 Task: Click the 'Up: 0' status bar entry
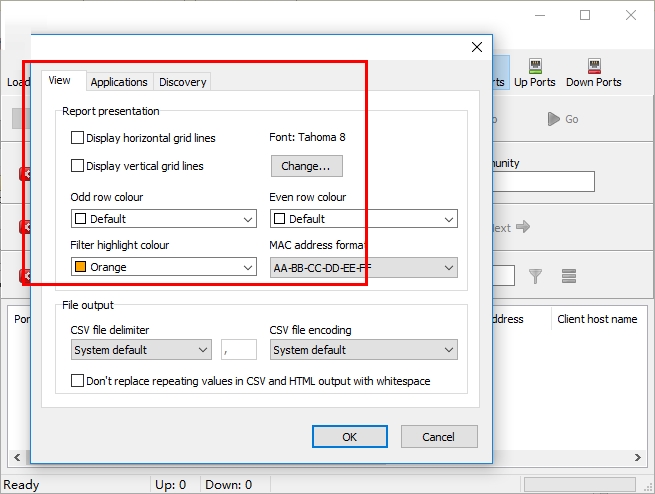[170, 484]
